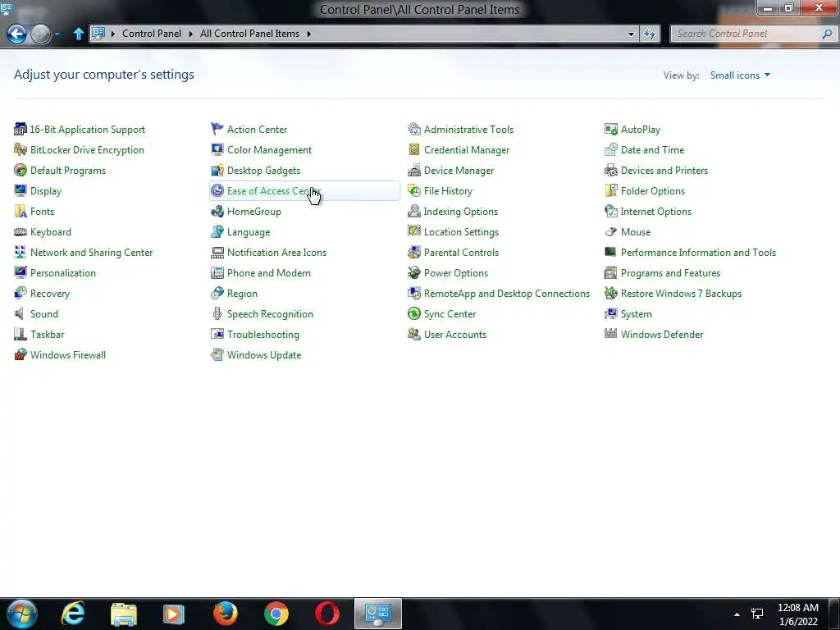Viewport: 840px width, 630px height.
Task: Click the Keyboard icon
Action: click(x=21, y=232)
